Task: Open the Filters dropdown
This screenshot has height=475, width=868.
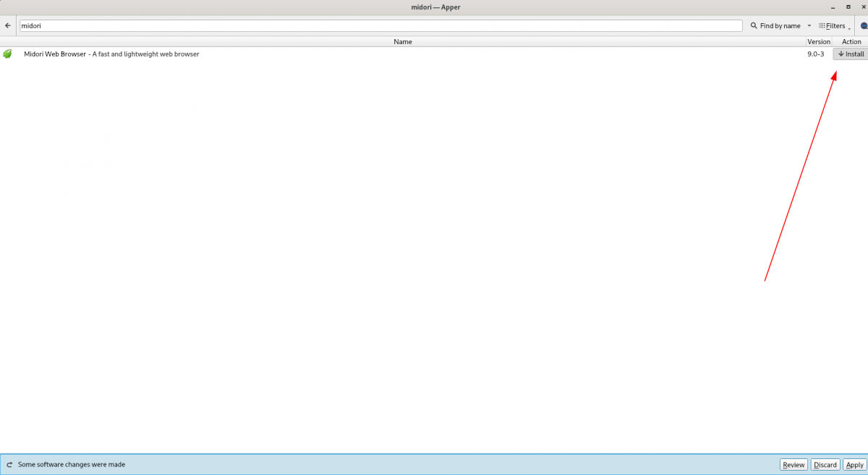Action: coord(835,25)
